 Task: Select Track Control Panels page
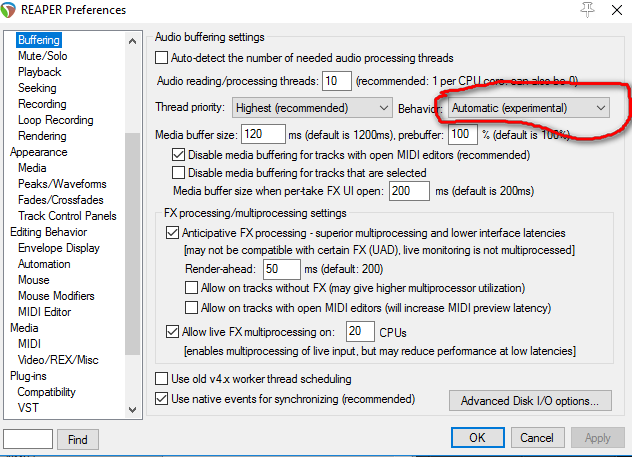(67, 216)
